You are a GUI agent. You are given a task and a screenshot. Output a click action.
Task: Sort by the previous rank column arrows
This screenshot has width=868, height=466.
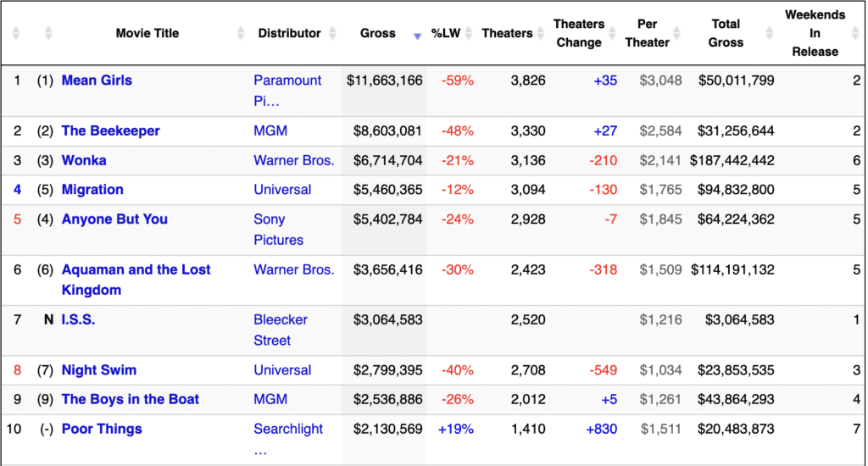coord(48,33)
